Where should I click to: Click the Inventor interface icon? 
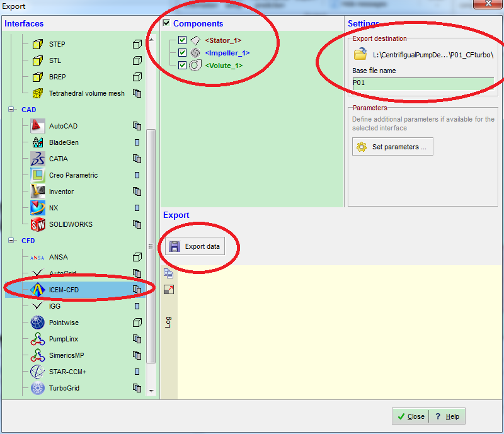[38, 191]
